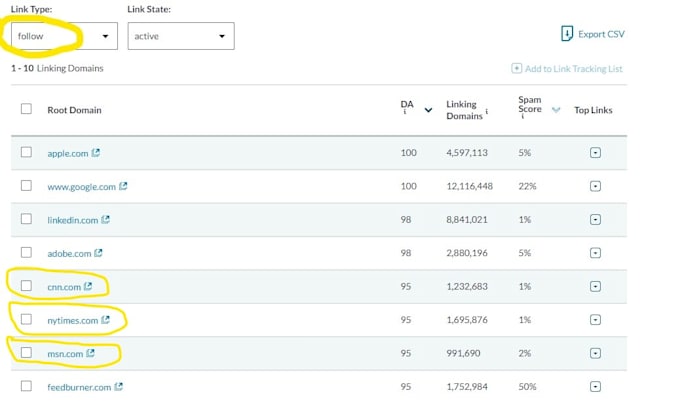Click external-link icon next to apple.com
680x401 pixels.
96,152
